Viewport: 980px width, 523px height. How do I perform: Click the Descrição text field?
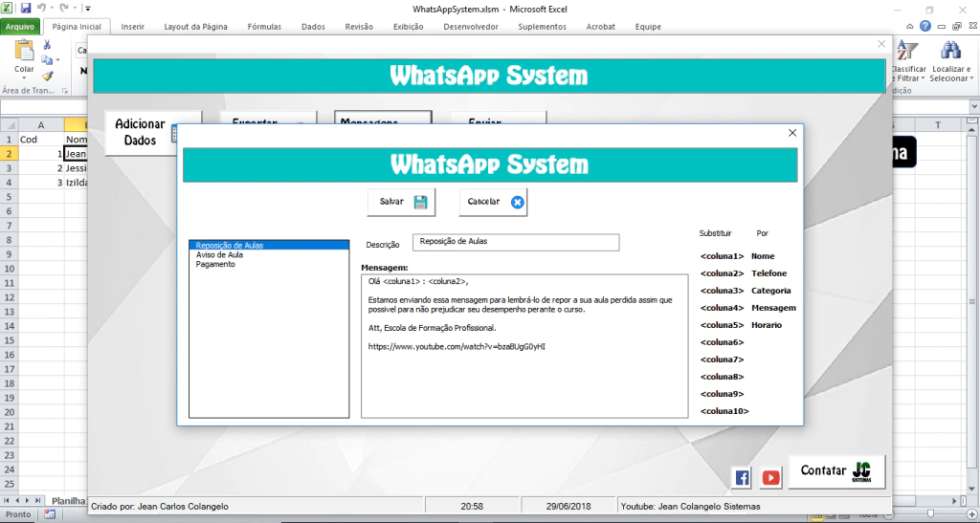coord(516,243)
